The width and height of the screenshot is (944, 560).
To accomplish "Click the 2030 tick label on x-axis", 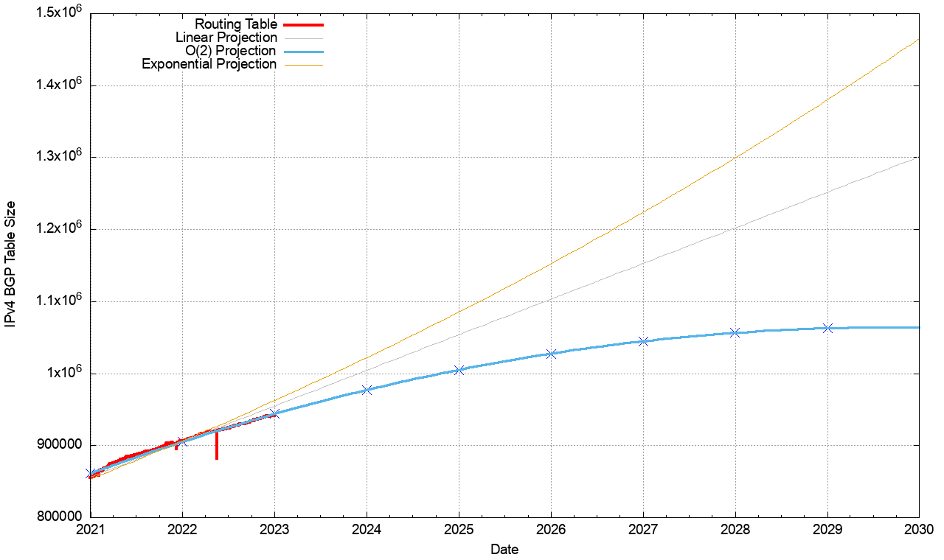I will coord(919,529).
